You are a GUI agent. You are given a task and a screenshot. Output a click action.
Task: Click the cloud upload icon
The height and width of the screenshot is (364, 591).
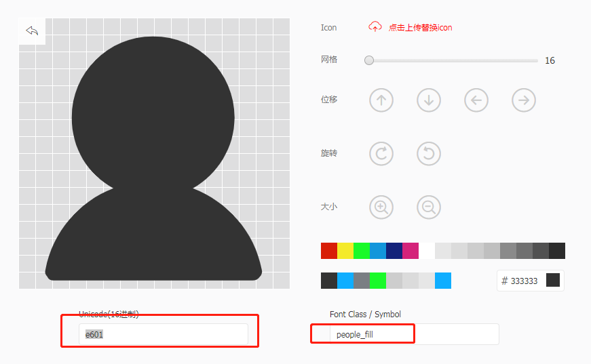pos(375,26)
